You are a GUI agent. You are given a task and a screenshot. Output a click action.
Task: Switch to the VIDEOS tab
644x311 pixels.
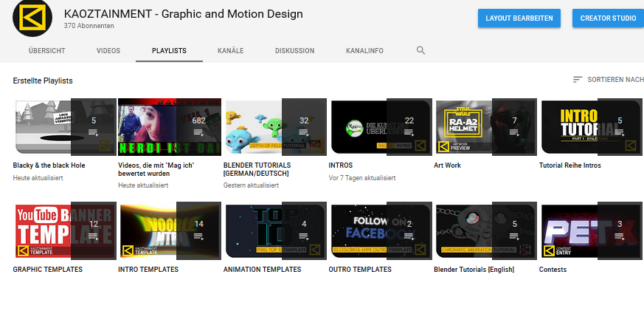[x=108, y=51]
